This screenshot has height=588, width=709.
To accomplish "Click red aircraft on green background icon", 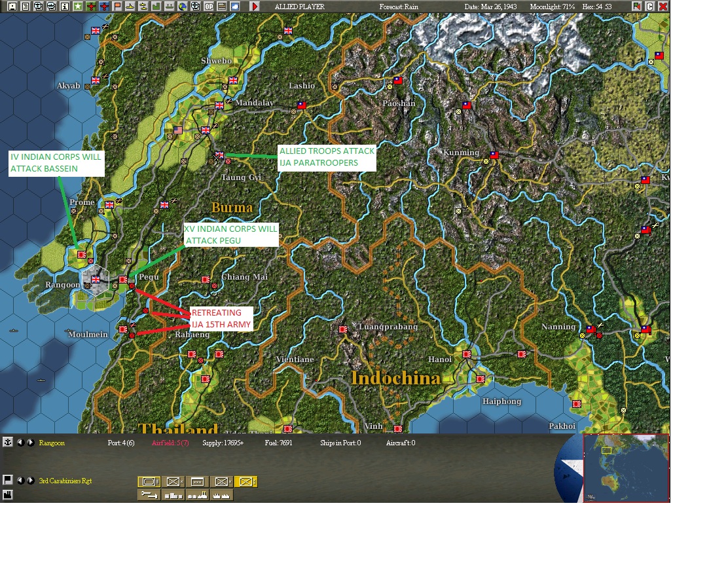I will click(92, 7).
